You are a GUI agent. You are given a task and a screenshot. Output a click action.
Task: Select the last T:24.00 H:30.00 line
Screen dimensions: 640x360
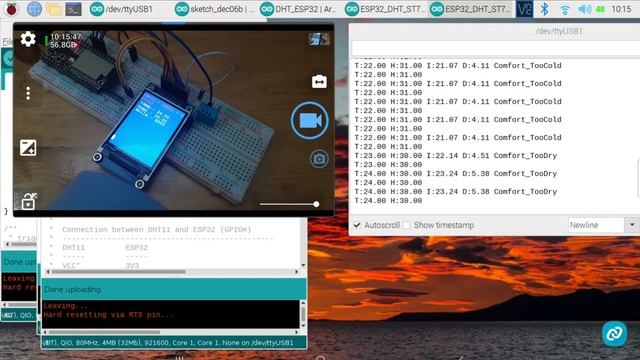[x=388, y=200]
